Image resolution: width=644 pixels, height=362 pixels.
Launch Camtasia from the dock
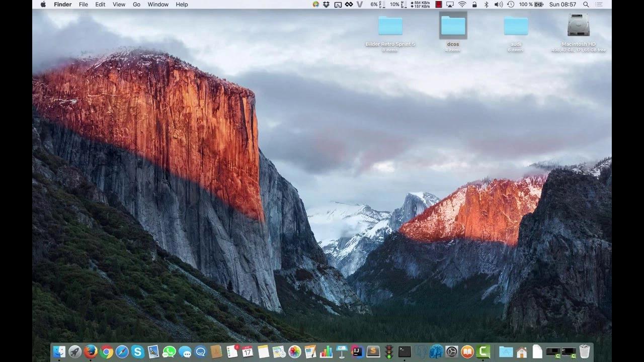pyautogui.click(x=484, y=351)
